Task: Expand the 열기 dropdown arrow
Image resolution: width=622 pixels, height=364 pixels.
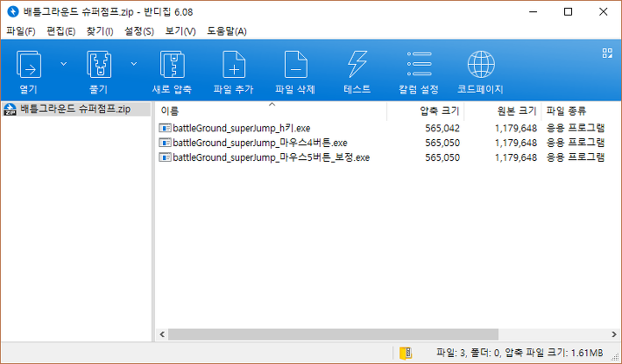Action: (63, 64)
